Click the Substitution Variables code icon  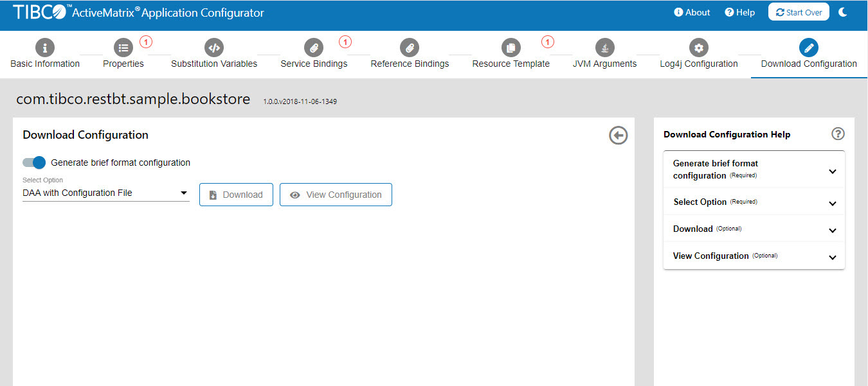click(x=214, y=48)
